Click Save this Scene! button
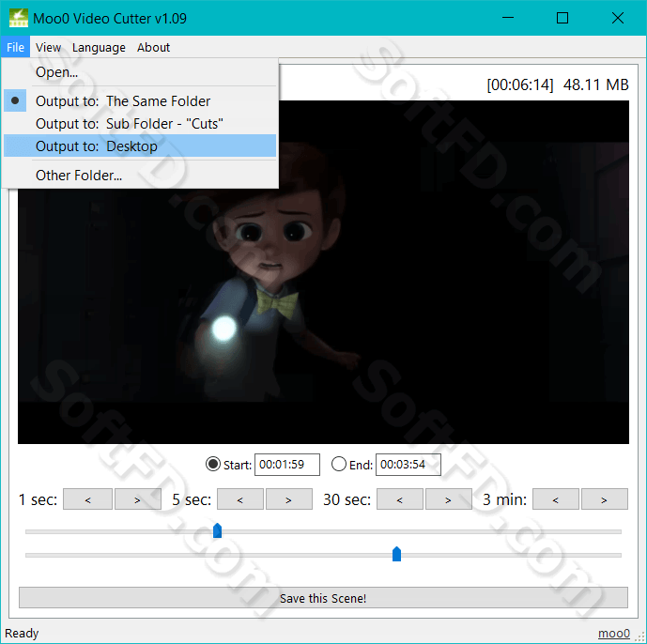The width and height of the screenshot is (647, 644). point(323,598)
